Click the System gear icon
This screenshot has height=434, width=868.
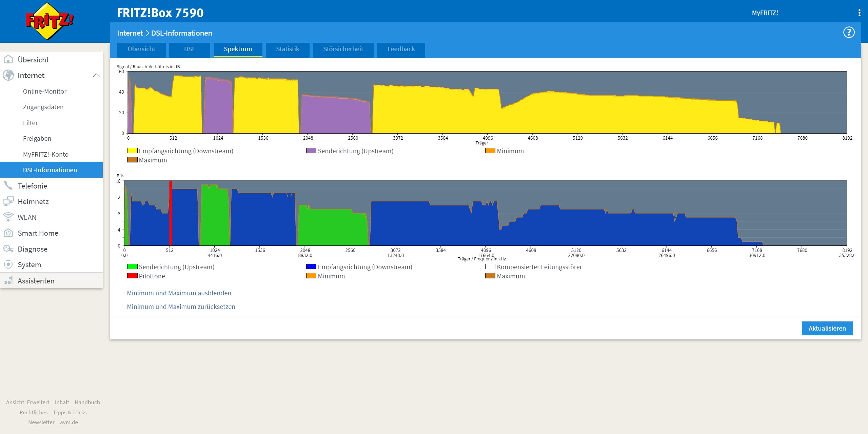[x=8, y=264]
